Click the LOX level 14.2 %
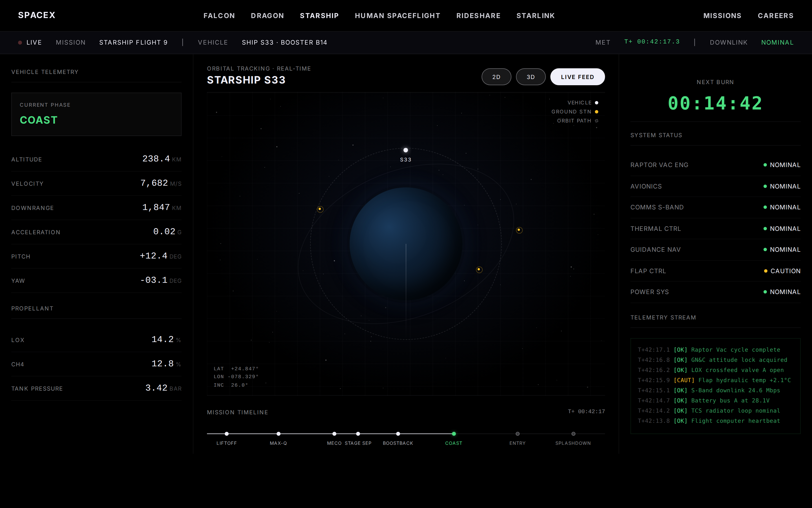Image resolution: width=812 pixels, height=508 pixels. [x=166, y=339]
